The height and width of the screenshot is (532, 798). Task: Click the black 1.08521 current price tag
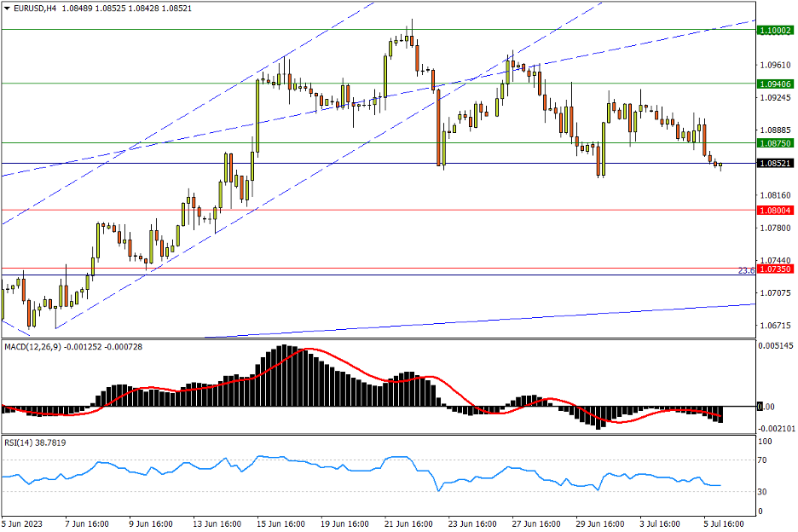pyautogui.click(x=774, y=164)
